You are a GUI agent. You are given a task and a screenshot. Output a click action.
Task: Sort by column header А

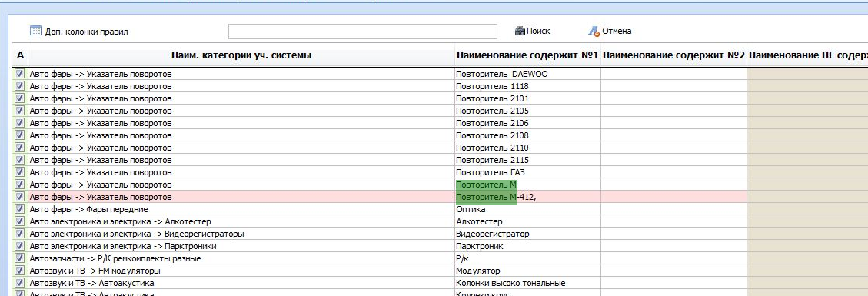(x=20, y=55)
